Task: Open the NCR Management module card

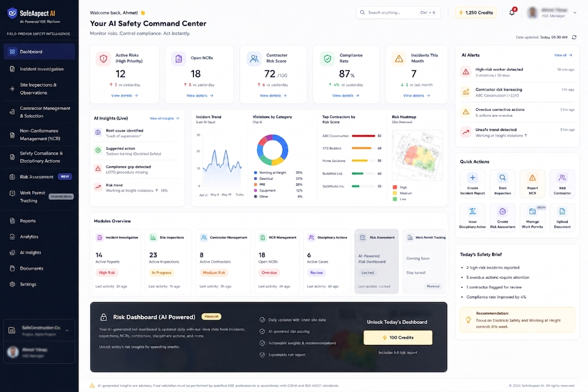Action: point(276,261)
